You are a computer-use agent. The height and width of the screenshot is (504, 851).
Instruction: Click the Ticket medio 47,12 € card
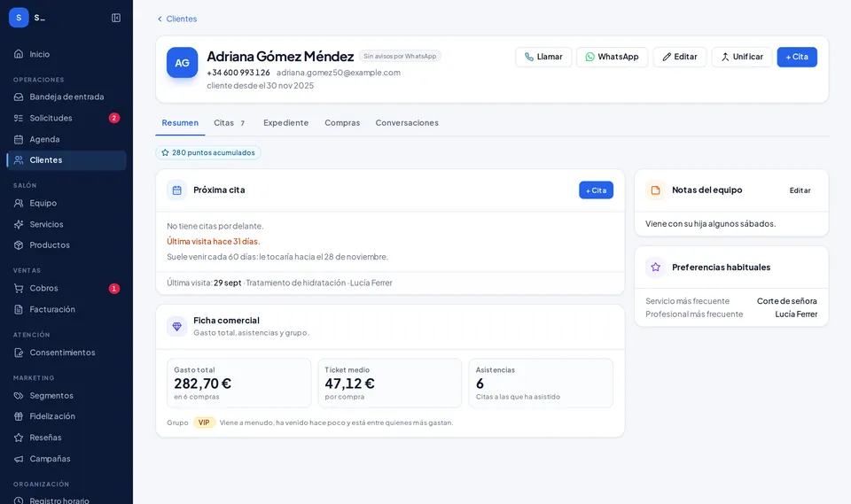(390, 383)
